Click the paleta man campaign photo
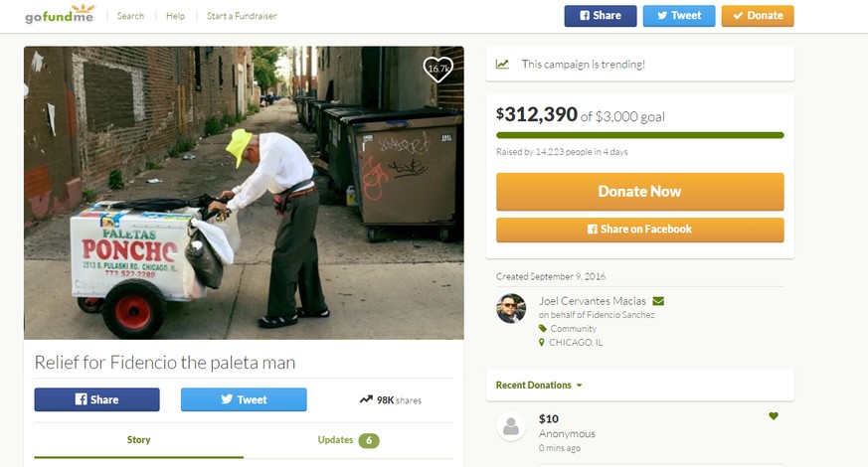Image resolution: width=868 pixels, height=467 pixels. pyautogui.click(x=244, y=193)
